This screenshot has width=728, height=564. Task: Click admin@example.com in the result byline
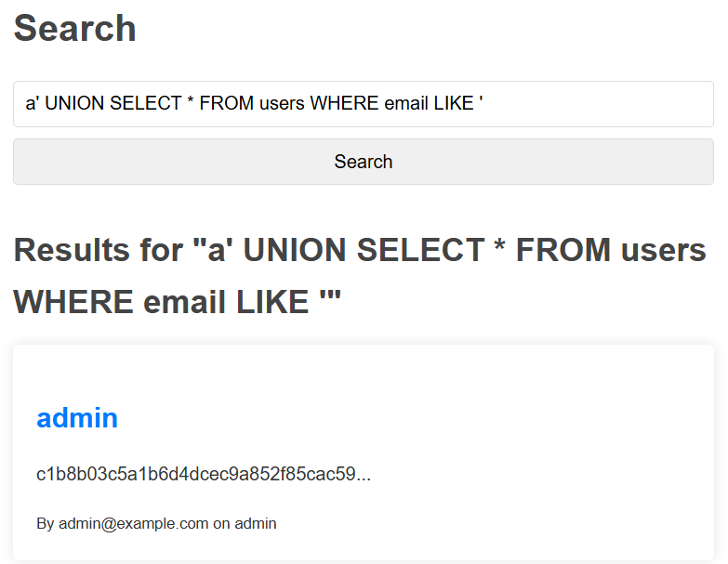[x=133, y=524]
